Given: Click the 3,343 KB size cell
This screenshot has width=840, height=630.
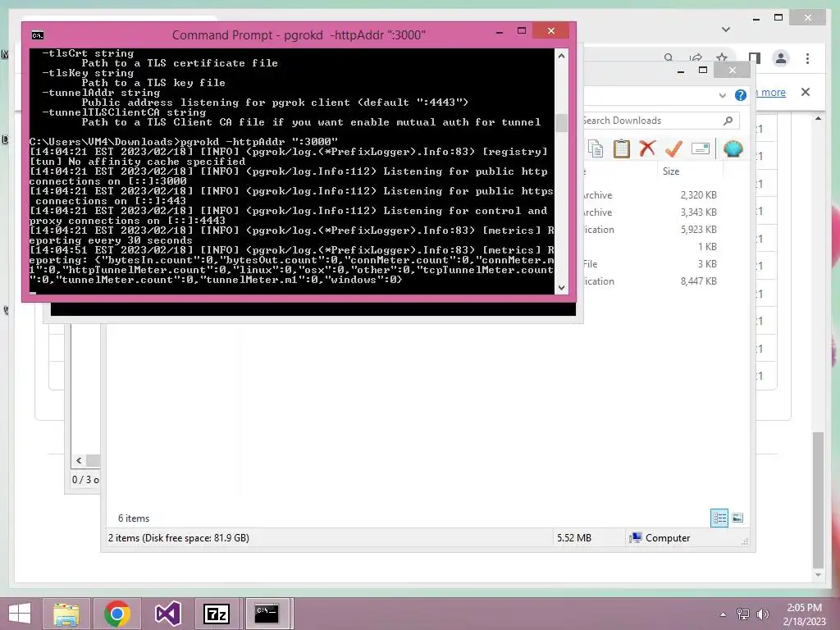Looking at the screenshot, I should [699, 212].
